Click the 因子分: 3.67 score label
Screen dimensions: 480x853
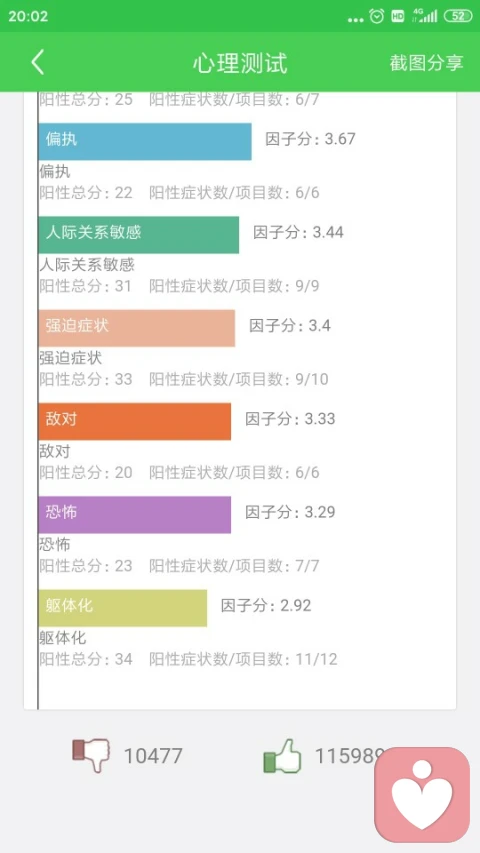[x=310, y=139]
